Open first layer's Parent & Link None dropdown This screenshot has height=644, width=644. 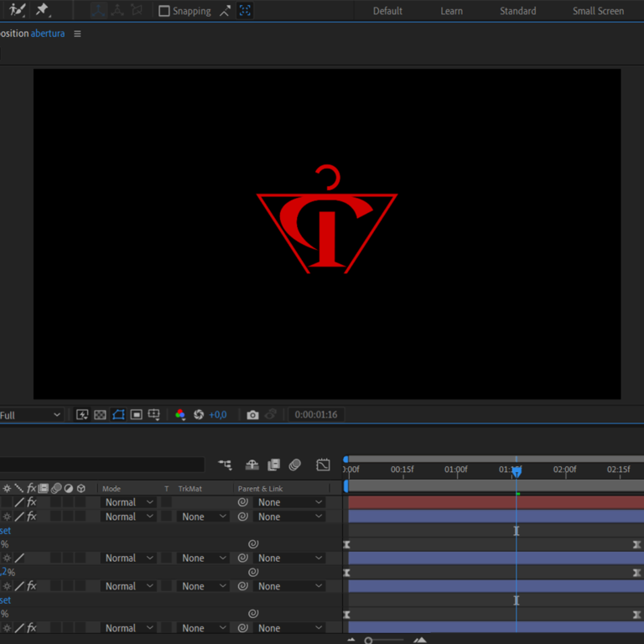tap(289, 502)
